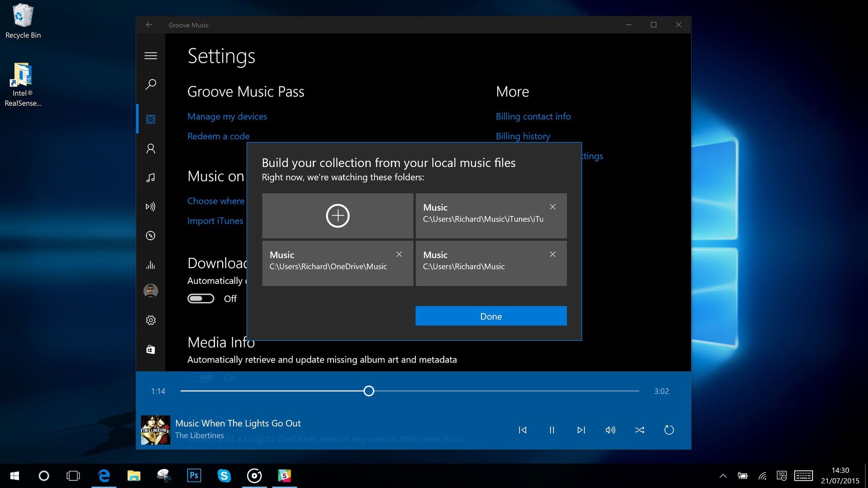Select Manage my devices option
868x488 pixels.
227,116
